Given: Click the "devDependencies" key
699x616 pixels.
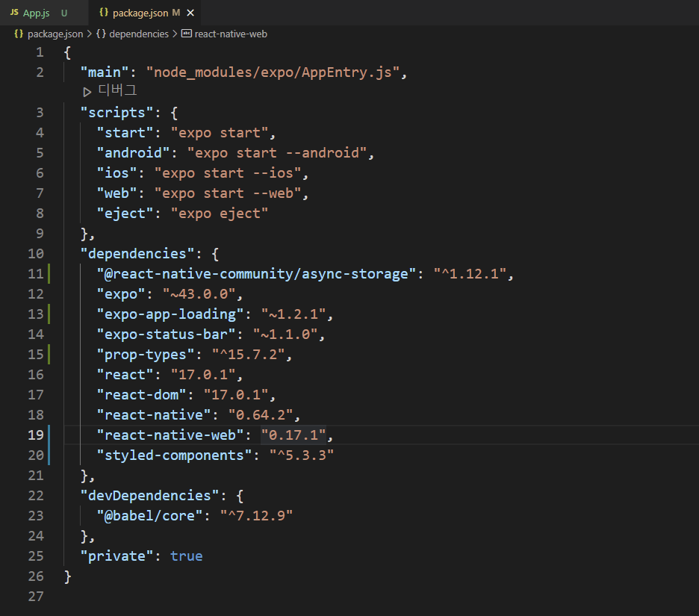Looking at the screenshot, I should coord(150,496).
